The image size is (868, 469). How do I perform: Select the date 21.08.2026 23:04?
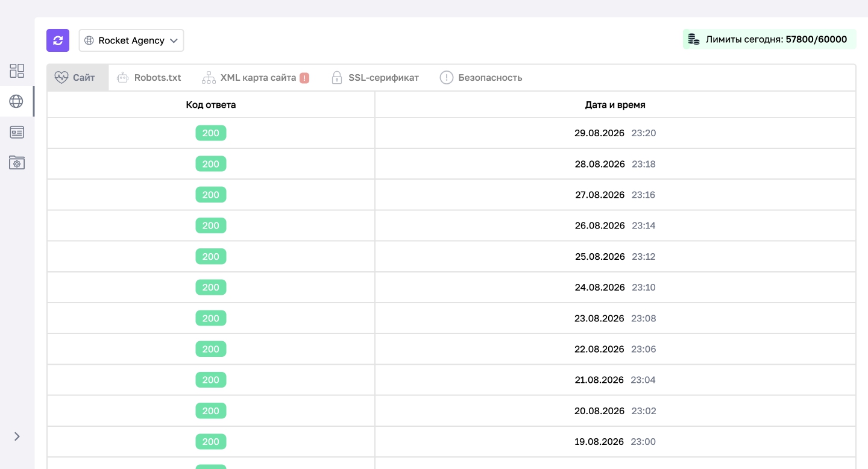615,380
